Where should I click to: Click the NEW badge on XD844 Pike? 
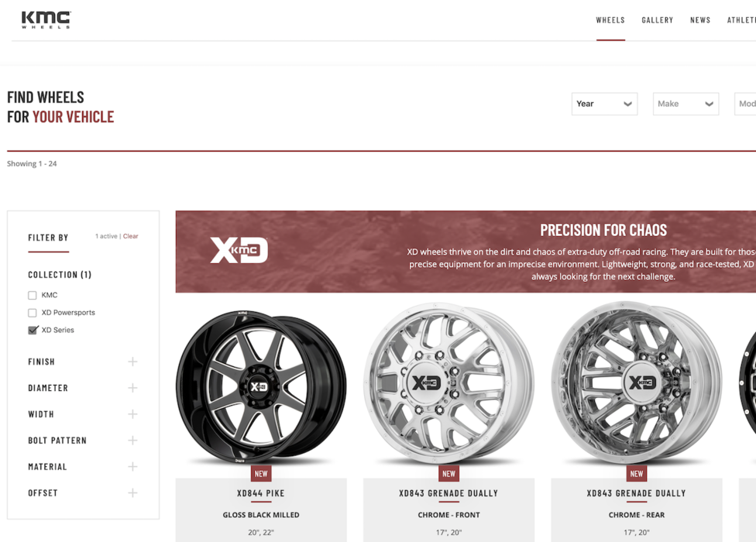261,474
